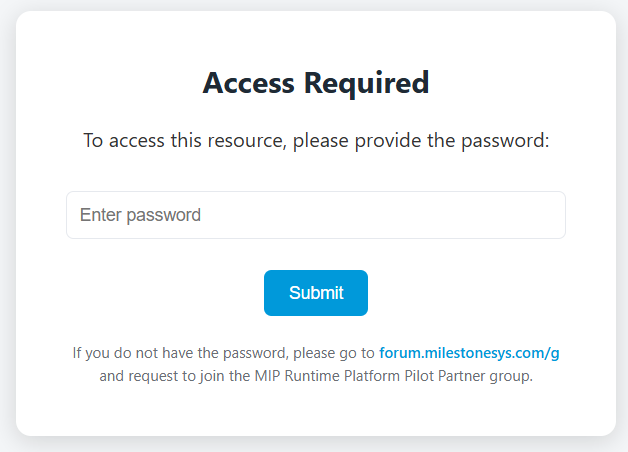Place cursor in the password entry box
Viewport: 628px width, 452px height.
click(316, 215)
